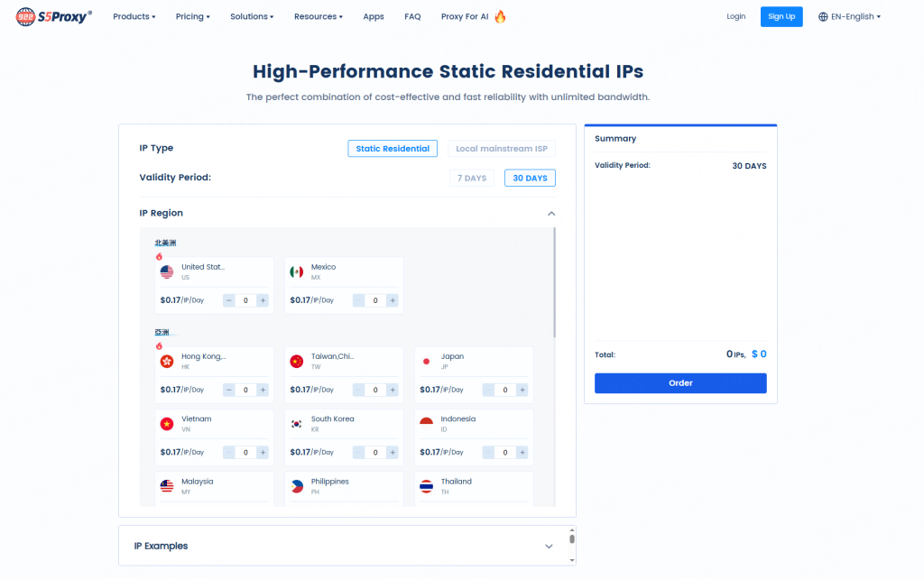Open the Pricing menu
The height and width of the screenshot is (579, 924).
pyautogui.click(x=192, y=16)
